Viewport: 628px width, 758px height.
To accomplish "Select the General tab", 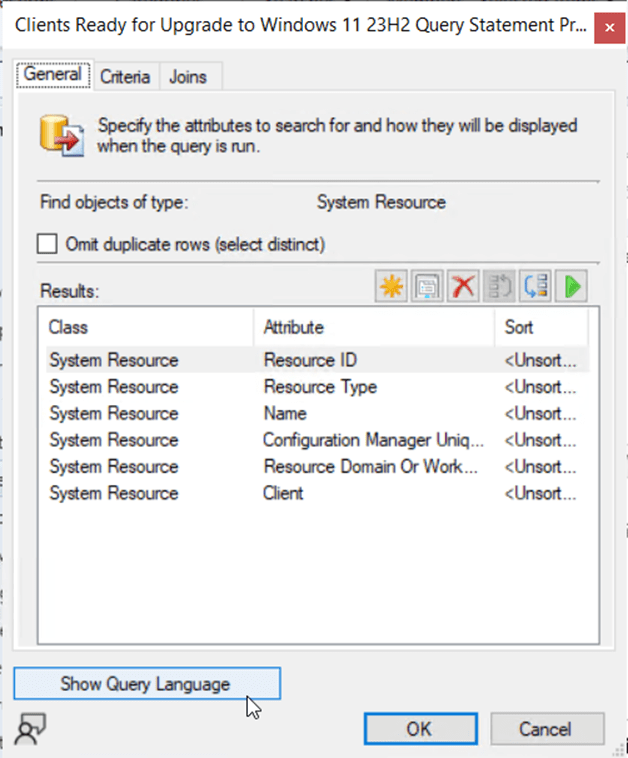I will [53, 75].
